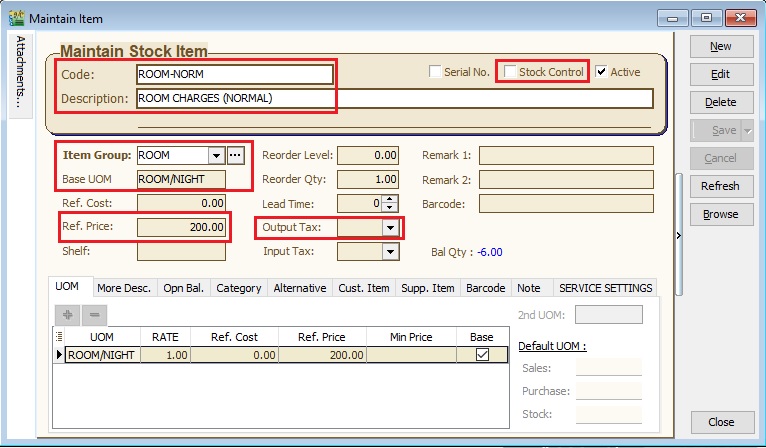
Task: Open Item Group lookup ellipsis button
Action: [236, 155]
